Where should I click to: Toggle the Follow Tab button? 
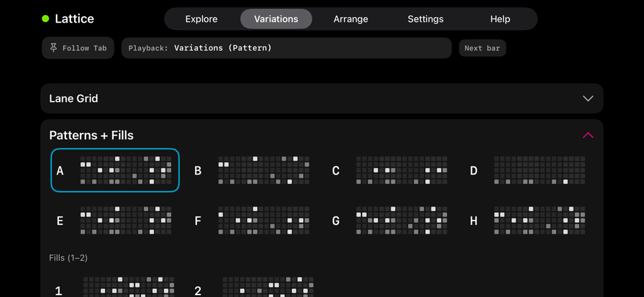(78, 48)
